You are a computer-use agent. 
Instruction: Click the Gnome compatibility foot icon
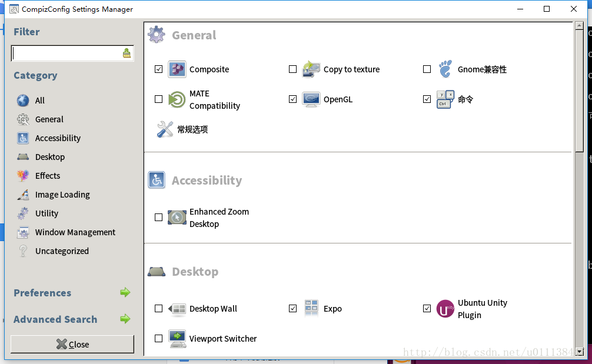click(445, 69)
